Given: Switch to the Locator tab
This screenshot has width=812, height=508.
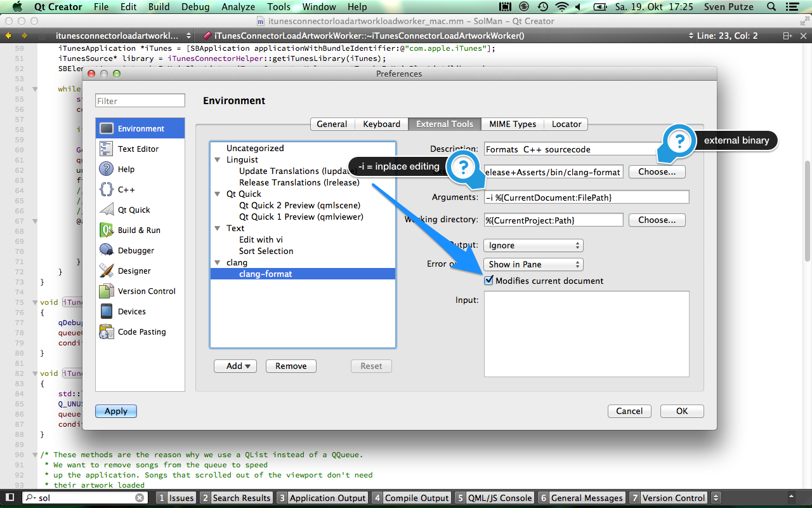Looking at the screenshot, I should tap(566, 124).
